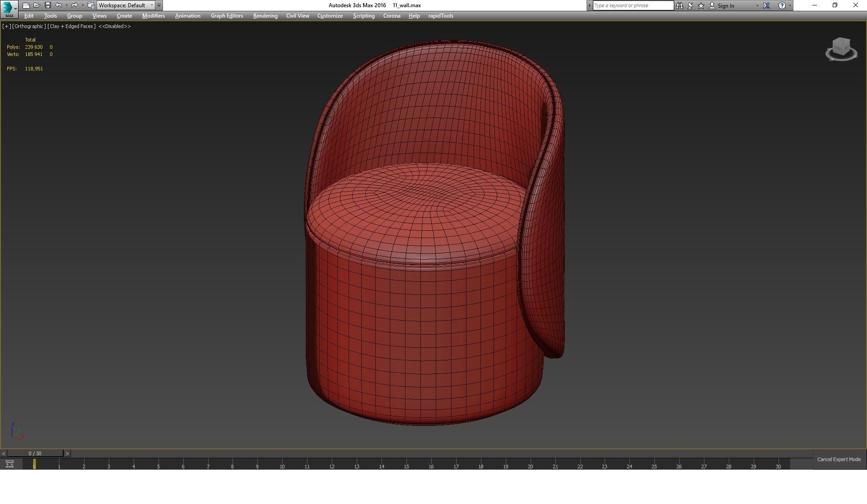
Task: Expand the quick access toolbar customize arrow
Action: point(159,5)
